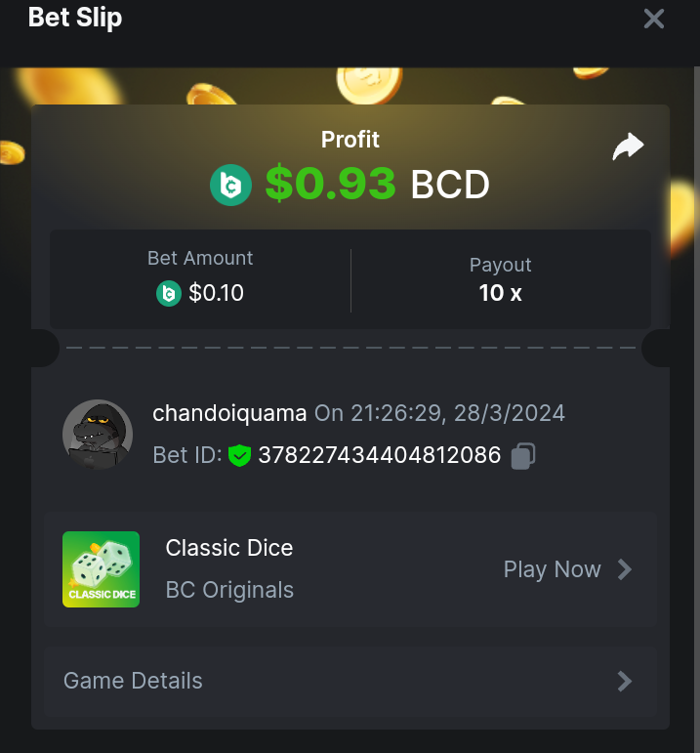Open the chandoiquama user avatar

tap(98, 435)
